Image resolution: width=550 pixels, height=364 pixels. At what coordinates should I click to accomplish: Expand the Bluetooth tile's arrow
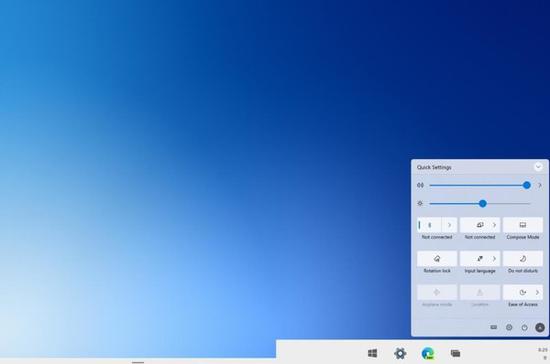[449, 225]
